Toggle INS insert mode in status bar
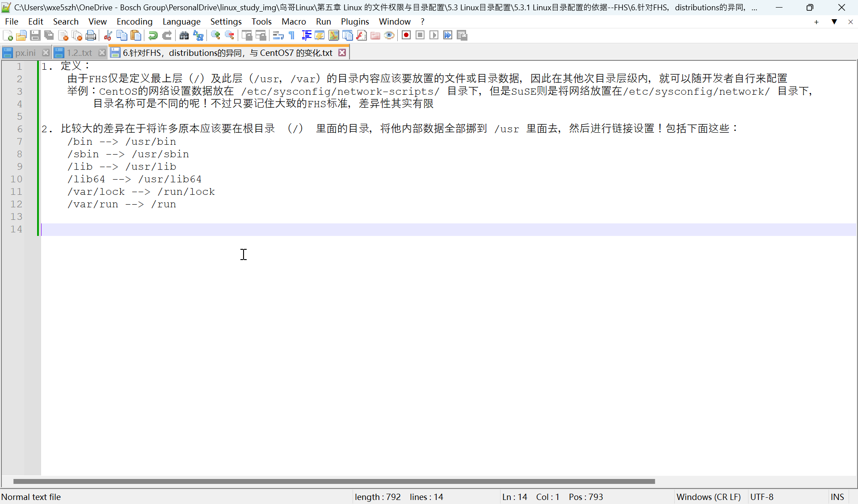 pyautogui.click(x=837, y=497)
